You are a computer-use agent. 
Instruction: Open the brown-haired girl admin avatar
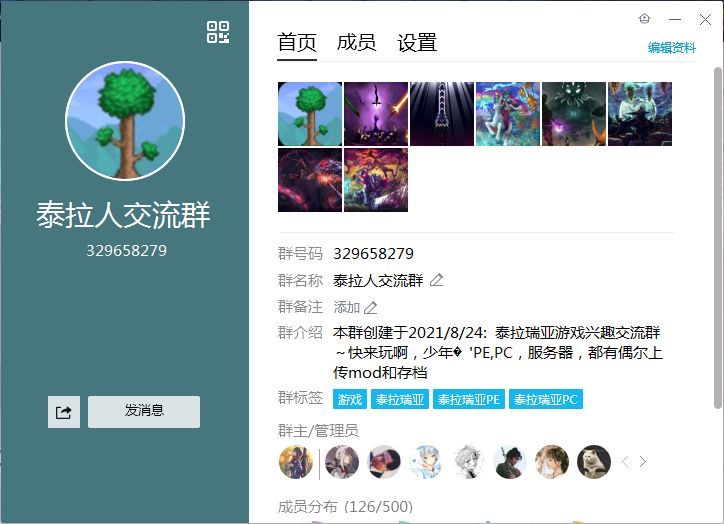coord(552,462)
